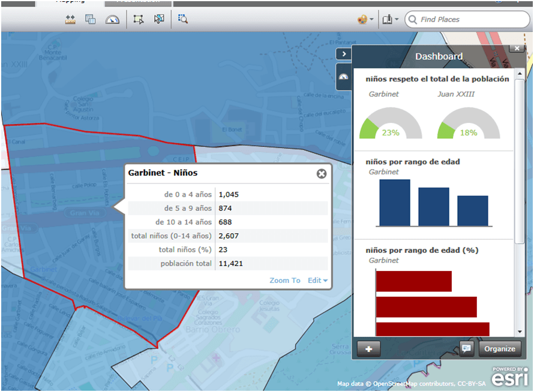Click 'niños por rango de edad' heading

point(413,162)
